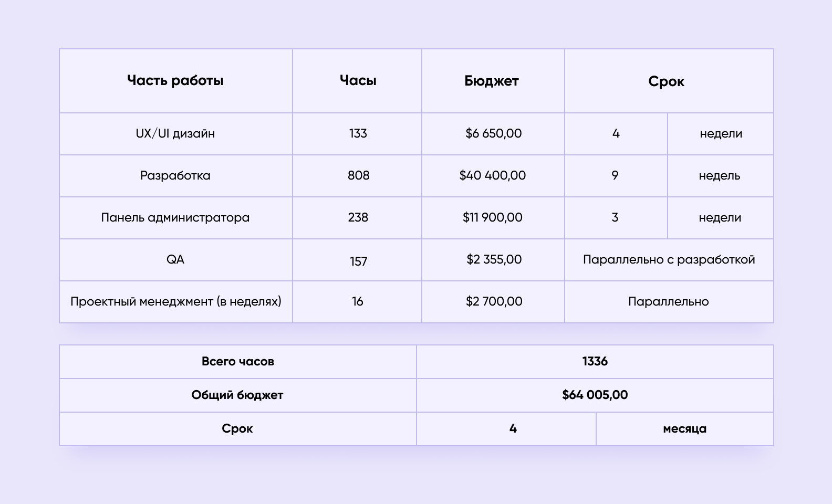Screen dimensions: 832x504
Task: Click 'Параллельно с разработкой' cell
Action: (669, 260)
